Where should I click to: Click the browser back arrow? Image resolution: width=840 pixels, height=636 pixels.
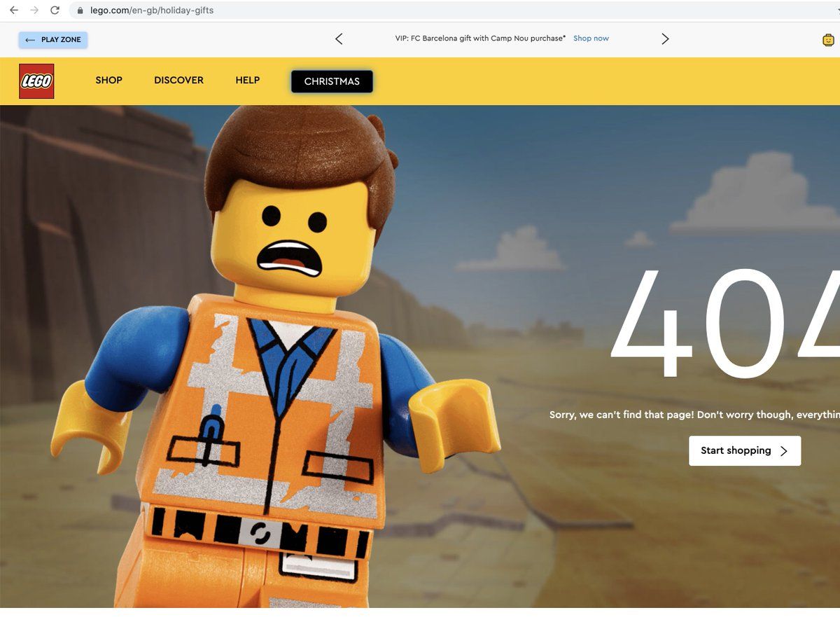tap(14, 11)
